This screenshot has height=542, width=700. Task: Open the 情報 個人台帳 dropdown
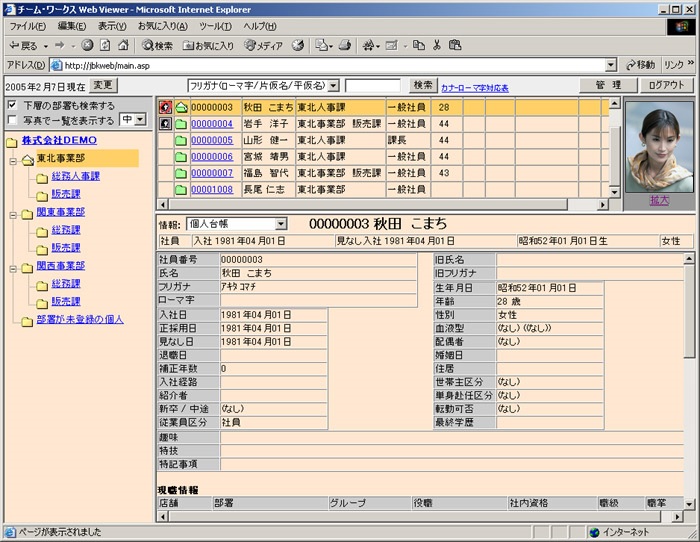(x=281, y=224)
